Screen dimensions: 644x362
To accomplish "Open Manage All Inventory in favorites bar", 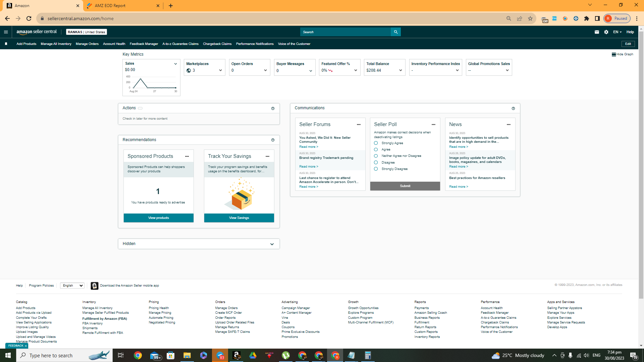I will click(x=56, y=44).
